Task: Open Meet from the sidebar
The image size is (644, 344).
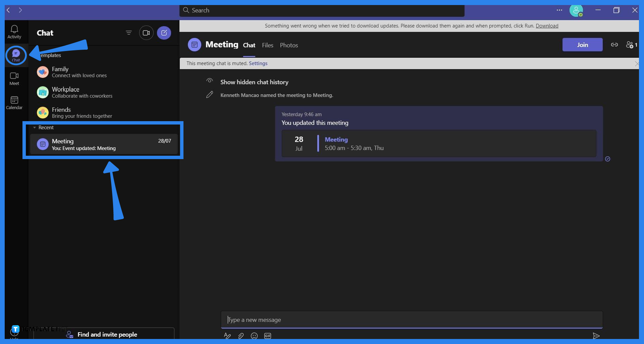Action: coord(14,79)
